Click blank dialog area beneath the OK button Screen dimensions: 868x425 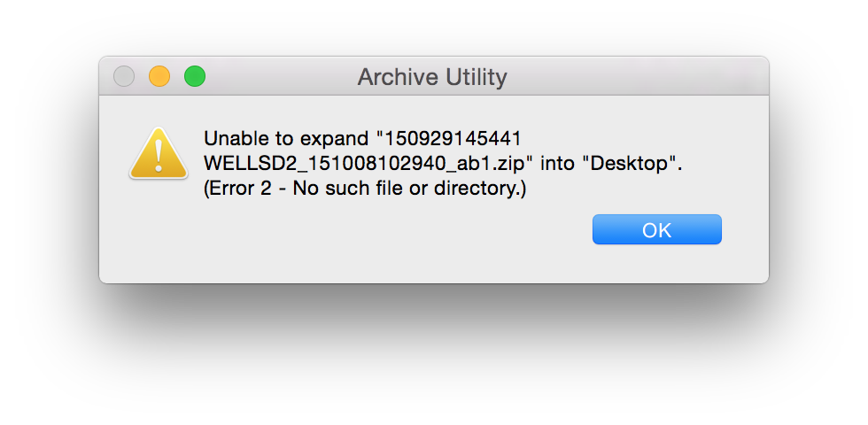(656, 266)
